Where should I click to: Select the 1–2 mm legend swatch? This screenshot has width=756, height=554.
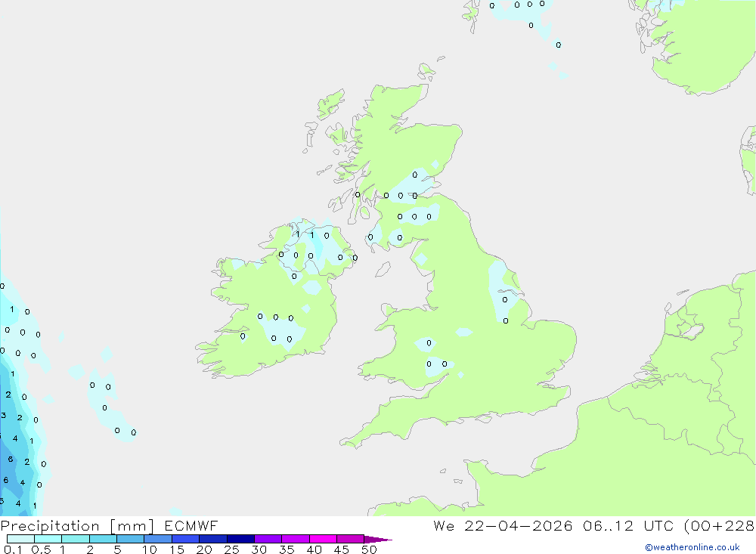(x=76, y=539)
